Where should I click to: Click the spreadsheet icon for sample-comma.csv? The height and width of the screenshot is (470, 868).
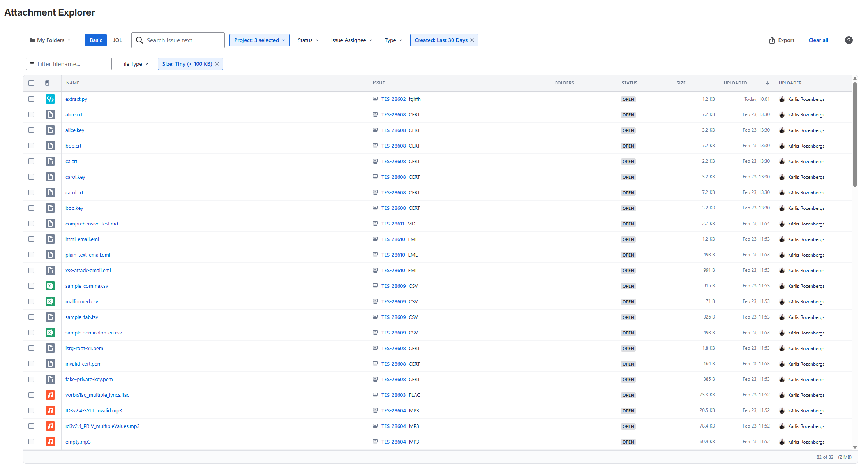pos(50,286)
